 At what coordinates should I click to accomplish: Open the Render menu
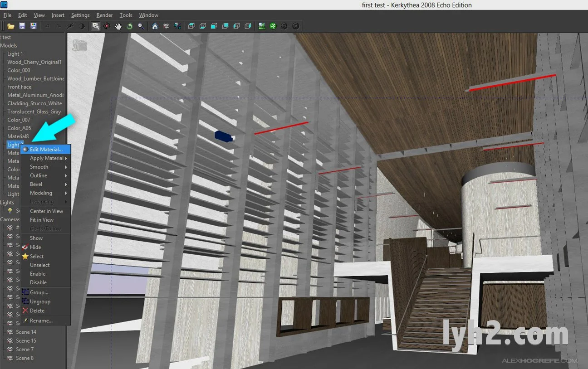click(104, 15)
